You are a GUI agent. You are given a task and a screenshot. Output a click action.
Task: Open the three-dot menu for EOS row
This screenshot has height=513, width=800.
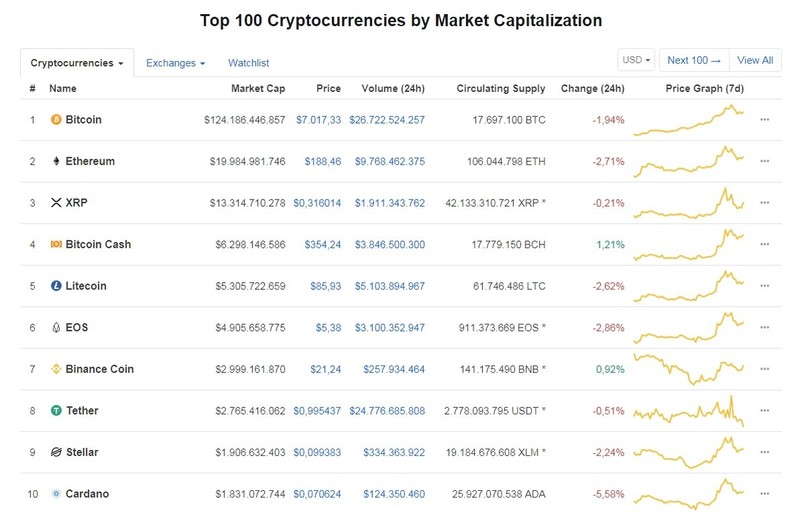click(764, 327)
